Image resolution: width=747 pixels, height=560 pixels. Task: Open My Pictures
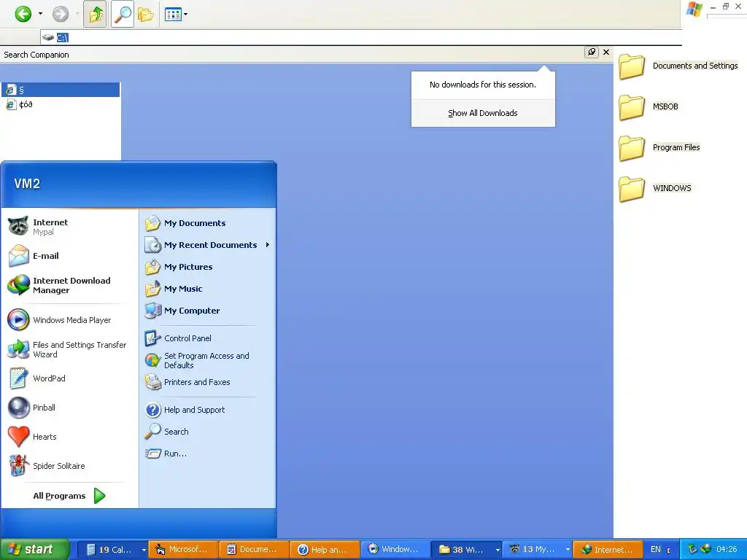point(208,267)
